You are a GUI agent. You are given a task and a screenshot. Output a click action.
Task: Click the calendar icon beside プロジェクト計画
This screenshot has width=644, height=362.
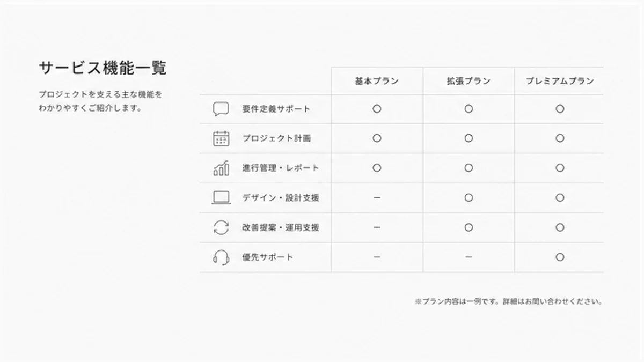coord(221,138)
